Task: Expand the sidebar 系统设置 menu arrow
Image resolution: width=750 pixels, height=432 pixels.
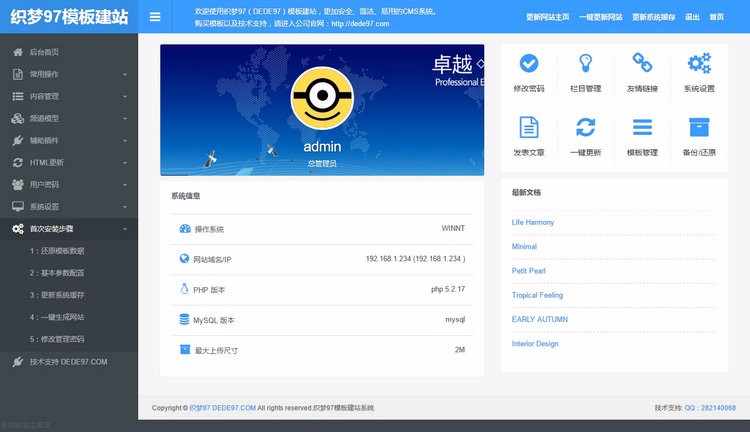Action: 125,207
